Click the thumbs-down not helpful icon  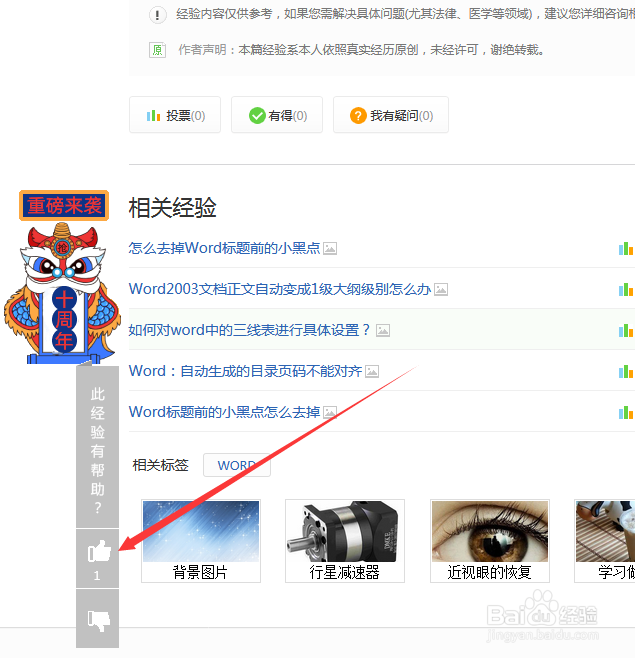[99, 620]
